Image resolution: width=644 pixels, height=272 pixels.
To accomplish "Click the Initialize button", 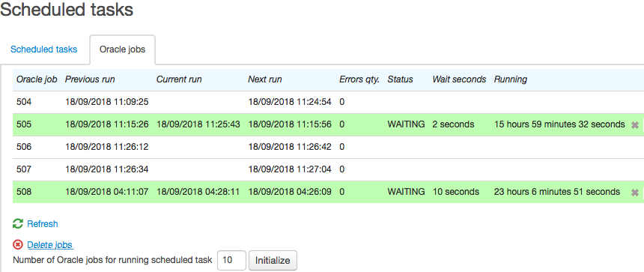I will (273, 261).
